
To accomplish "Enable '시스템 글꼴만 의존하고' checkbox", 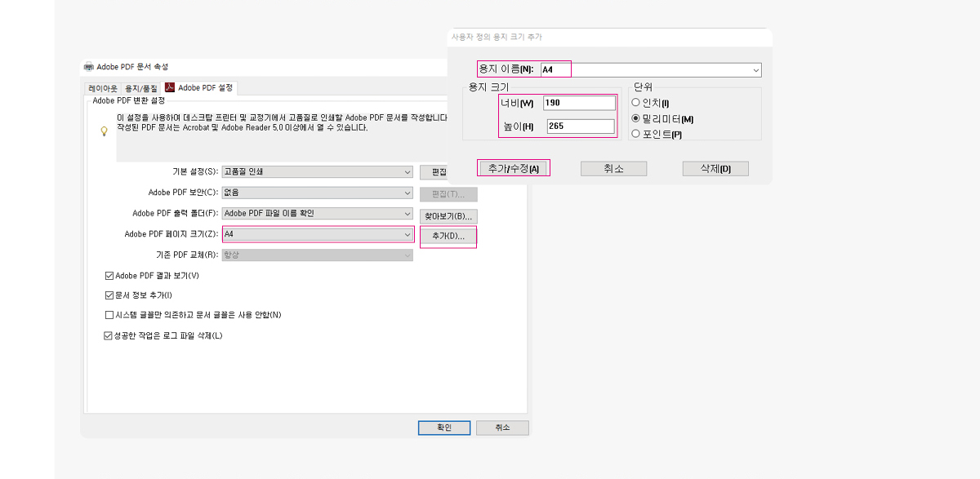I will pos(109,315).
